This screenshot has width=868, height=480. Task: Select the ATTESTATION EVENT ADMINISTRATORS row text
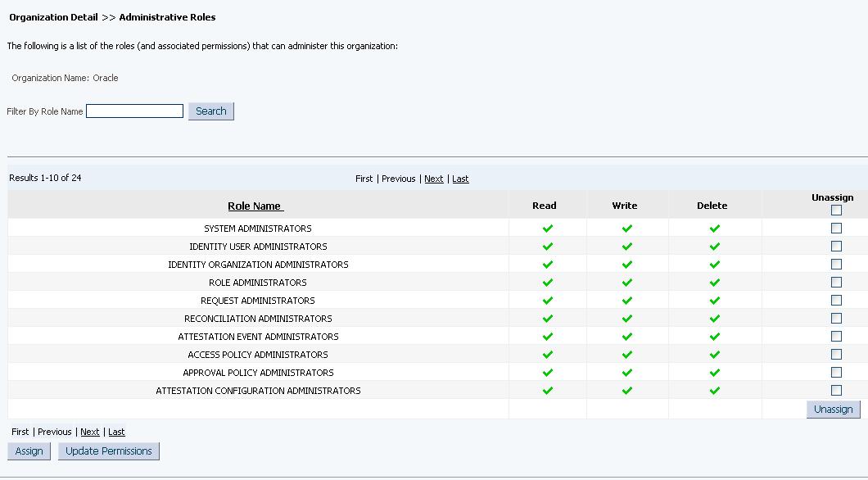pos(258,337)
